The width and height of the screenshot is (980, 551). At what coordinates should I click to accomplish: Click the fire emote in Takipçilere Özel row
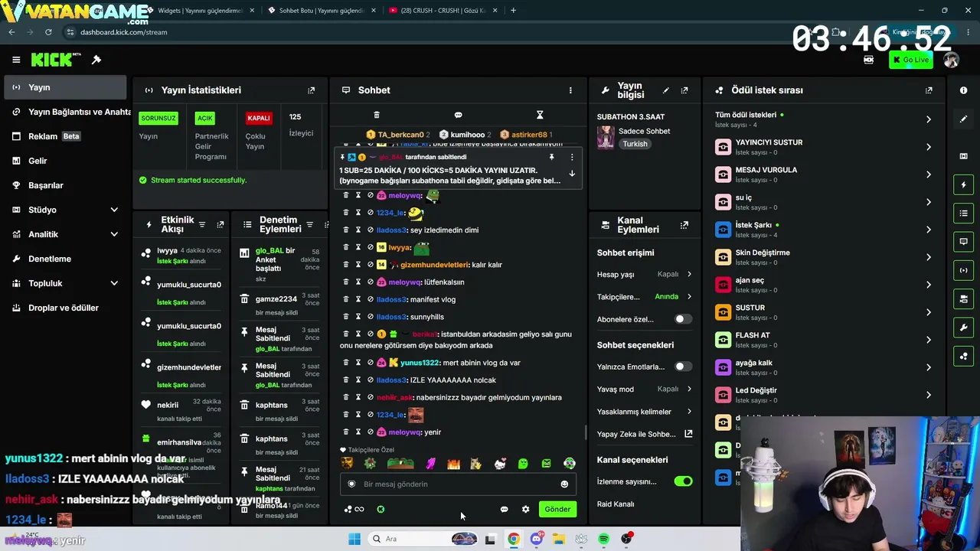click(x=453, y=463)
